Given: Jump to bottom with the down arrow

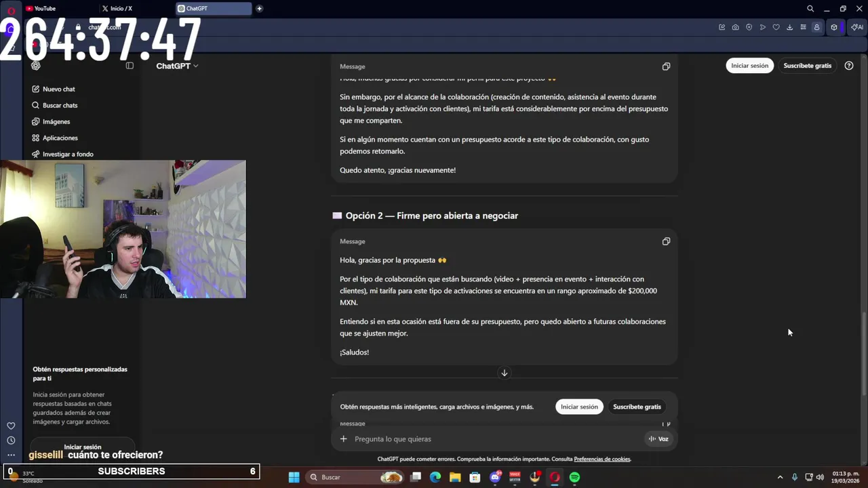Looking at the screenshot, I should tap(504, 373).
